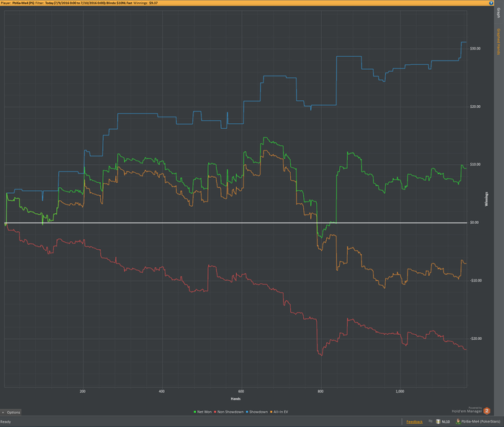Open the Graphed Hands side tab

click(498, 42)
